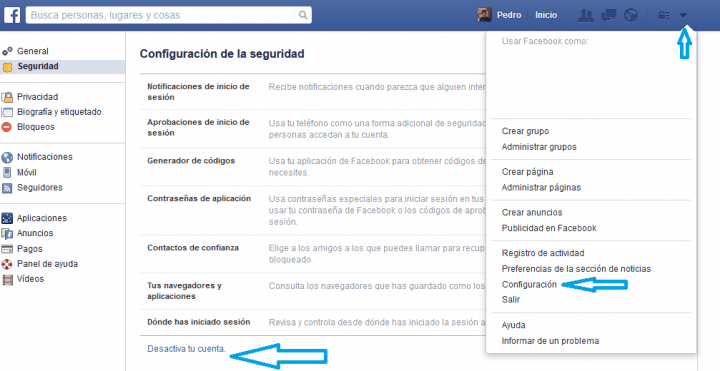
Task: Open Preferencias de la sección de noticias
Action: [576, 269]
